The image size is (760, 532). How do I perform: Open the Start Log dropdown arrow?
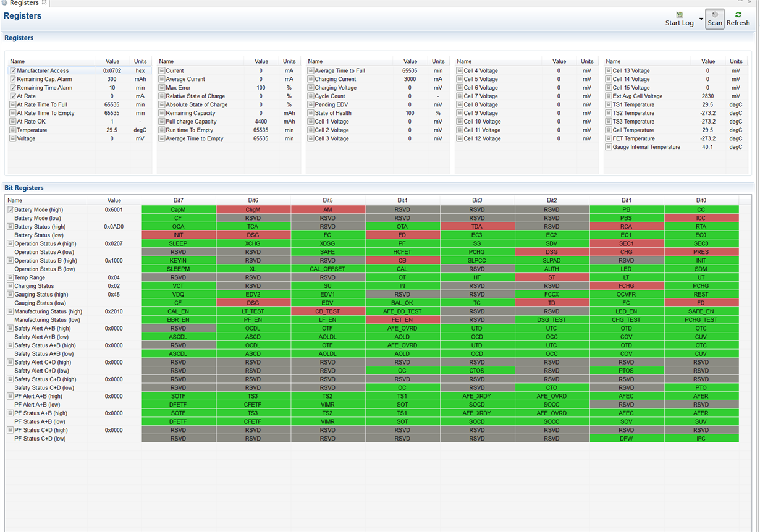701,19
